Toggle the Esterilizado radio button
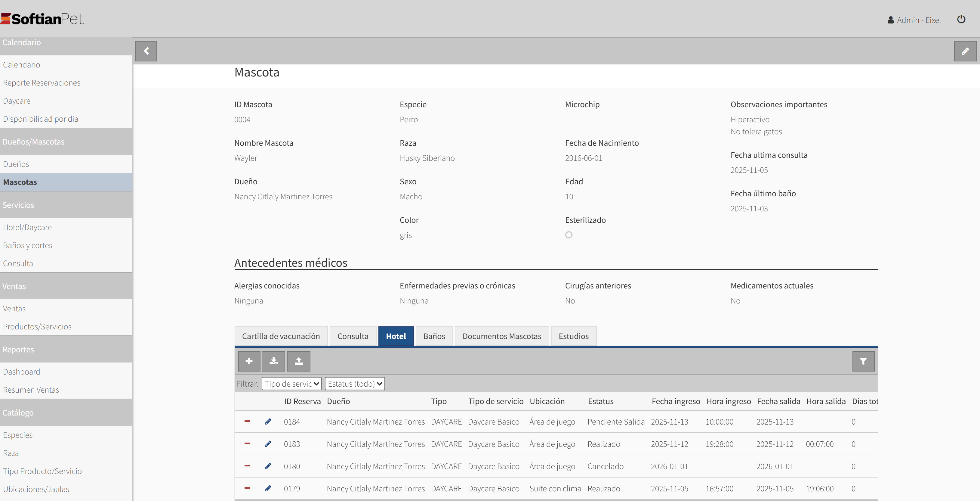980x501 pixels. (x=569, y=235)
